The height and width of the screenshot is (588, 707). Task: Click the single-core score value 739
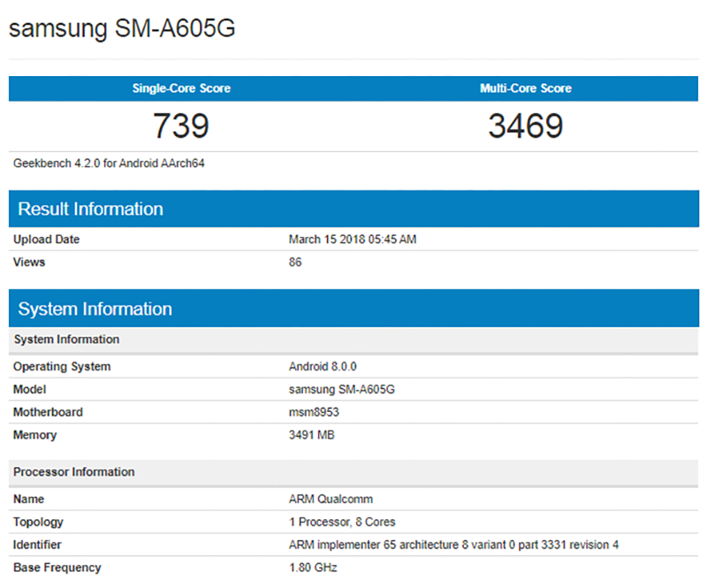coord(181,126)
